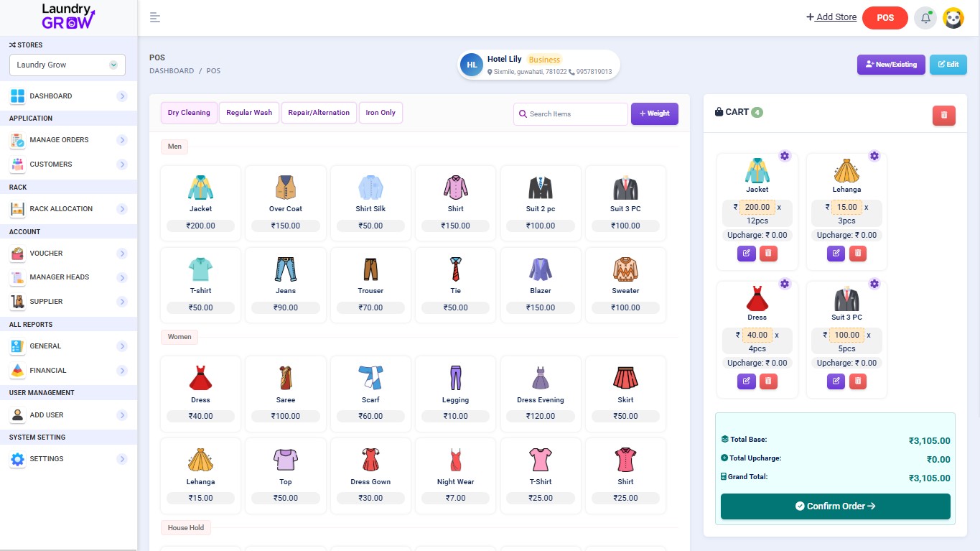Image resolution: width=980 pixels, height=551 pixels.
Task: Click the Hotel Lily customer badge
Action: coord(538,65)
